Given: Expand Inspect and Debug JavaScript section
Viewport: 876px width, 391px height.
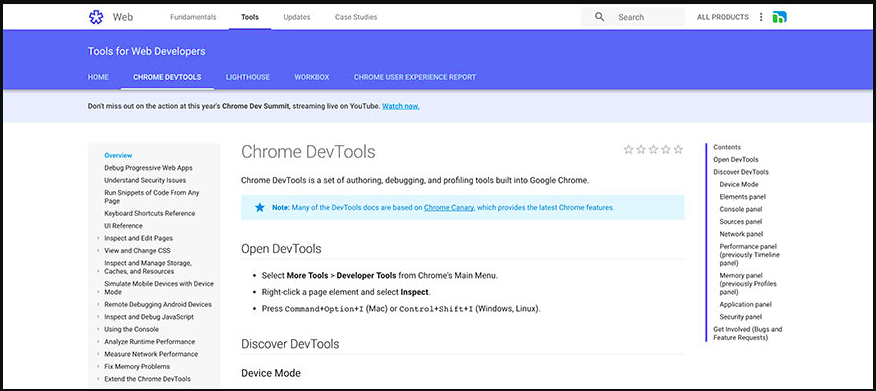Looking at the screenshot, I should pyautogui.click(x=98, y=317).
